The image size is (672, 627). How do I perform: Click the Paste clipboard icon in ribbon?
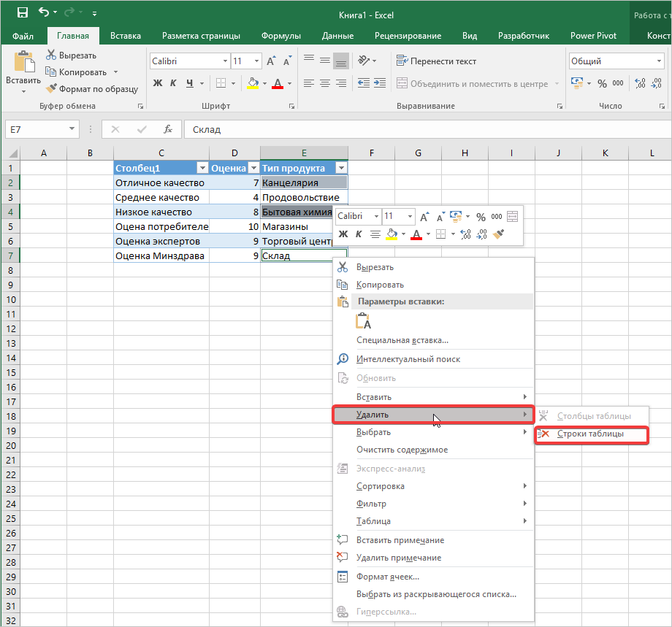click(23, 64)
